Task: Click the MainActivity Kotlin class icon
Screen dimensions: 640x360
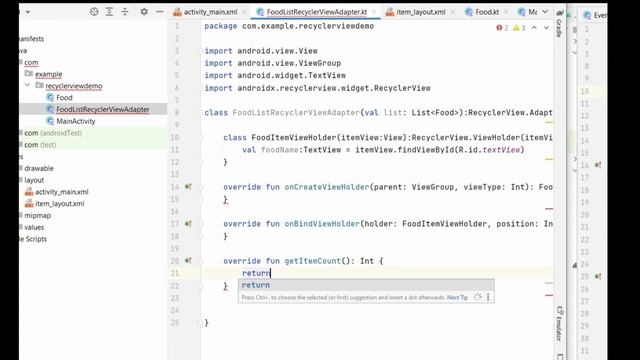Action: [50, 121]
